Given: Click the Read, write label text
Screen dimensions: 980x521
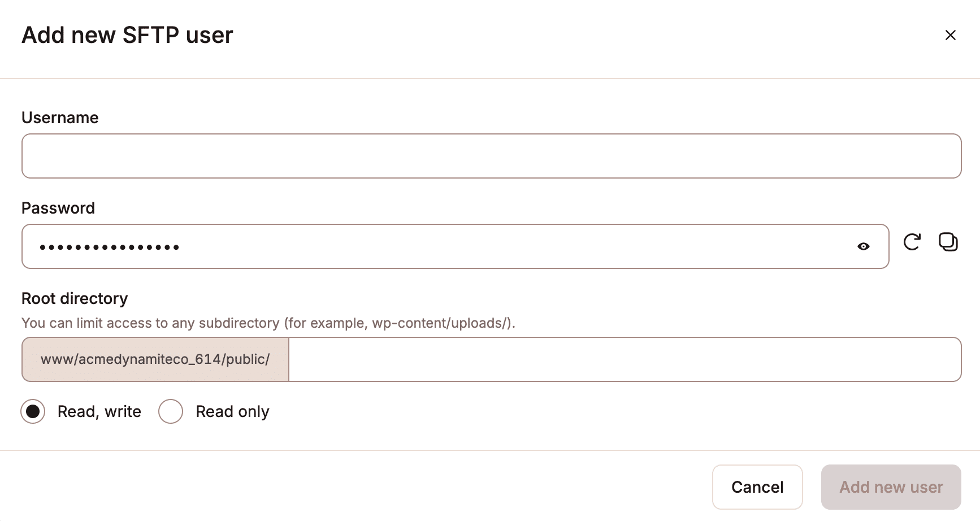Looking at the screenshot, I should (98, 411).
